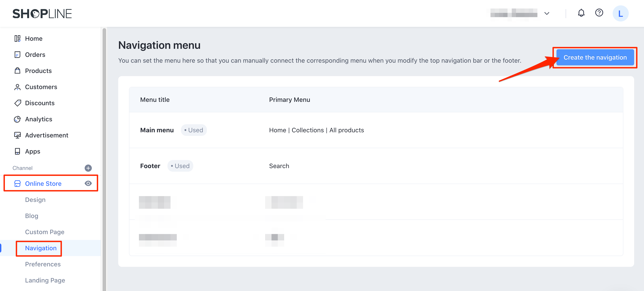Open Analytics via its pie chart icon
644x291 pixels.
(x=17, y=119)
